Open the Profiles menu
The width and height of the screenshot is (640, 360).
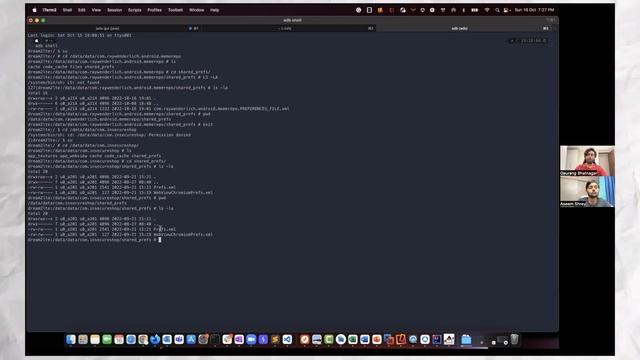tap(154, 10)
